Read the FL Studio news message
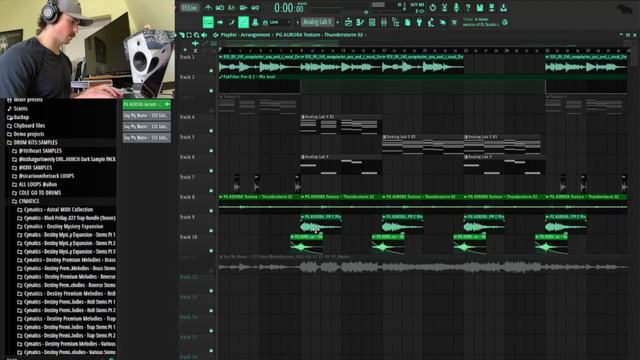The image size is (640, 360). (x=481, y=22)
